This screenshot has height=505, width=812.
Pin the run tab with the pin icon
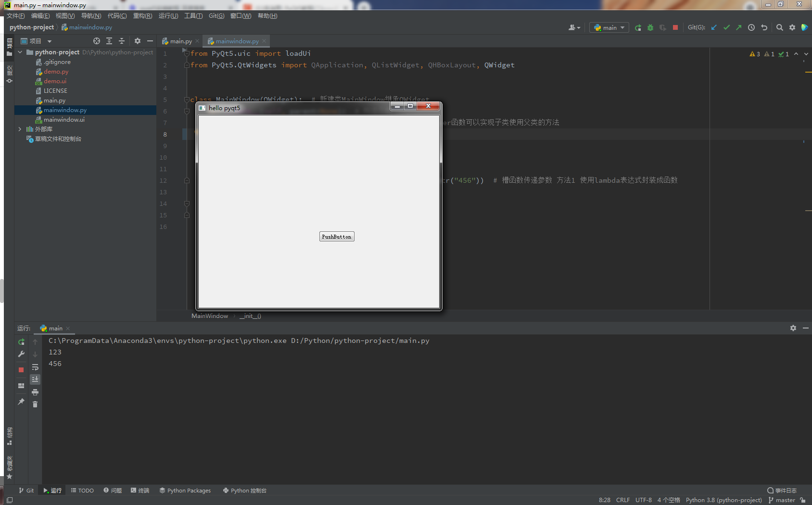(x=21, y=402)
